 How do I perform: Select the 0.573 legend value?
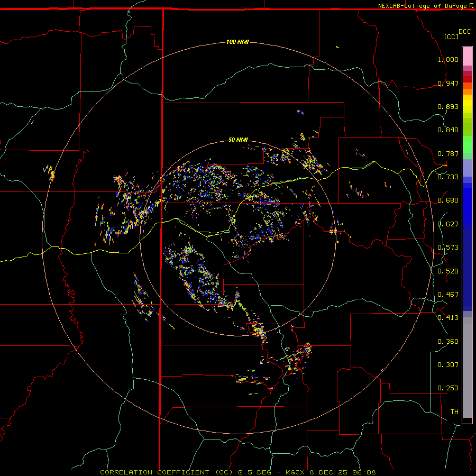[x=448, y=248]
